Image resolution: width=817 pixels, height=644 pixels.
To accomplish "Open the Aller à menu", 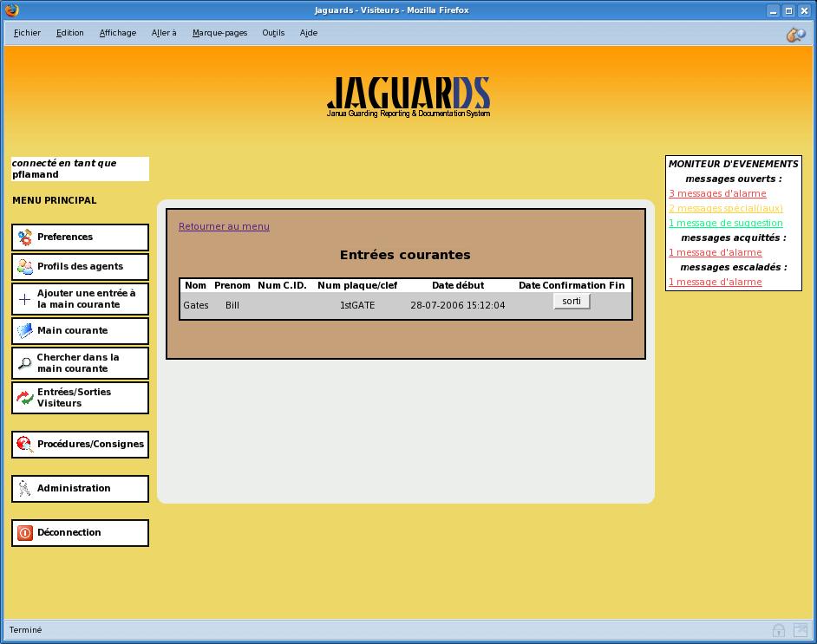I will 164,33.
